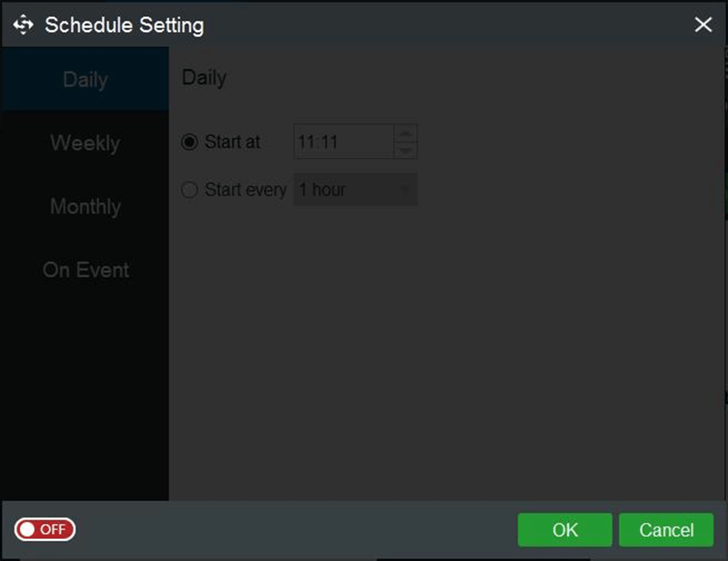This screenshot has width=728, height=561.
Task: Decrease start time with down arrow
Action: point(406,151)
